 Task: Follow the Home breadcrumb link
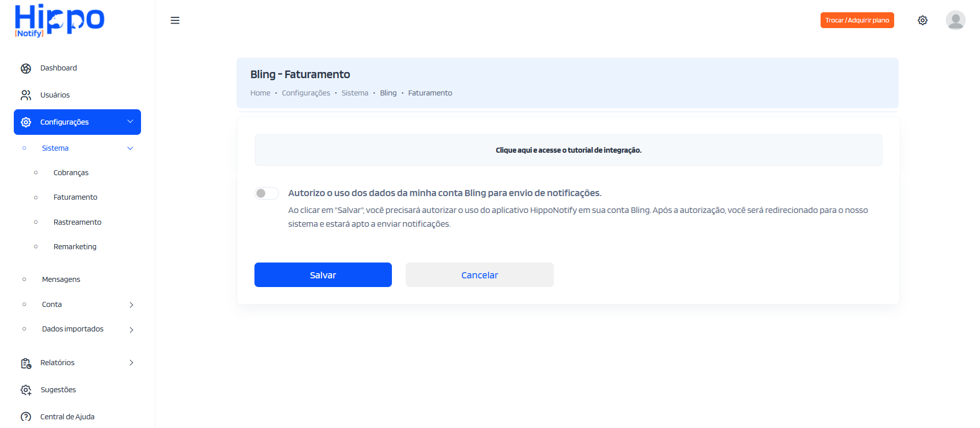pyautogui.click(x=260, y=93)
